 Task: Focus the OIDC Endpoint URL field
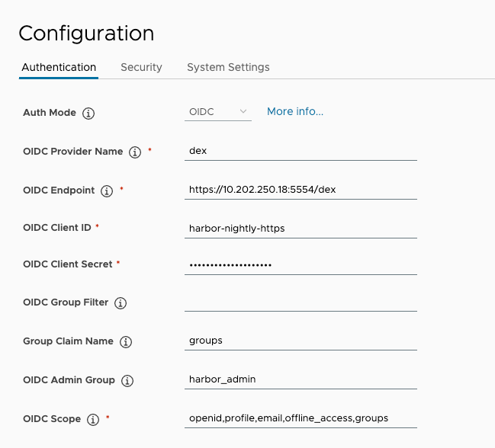301,190
